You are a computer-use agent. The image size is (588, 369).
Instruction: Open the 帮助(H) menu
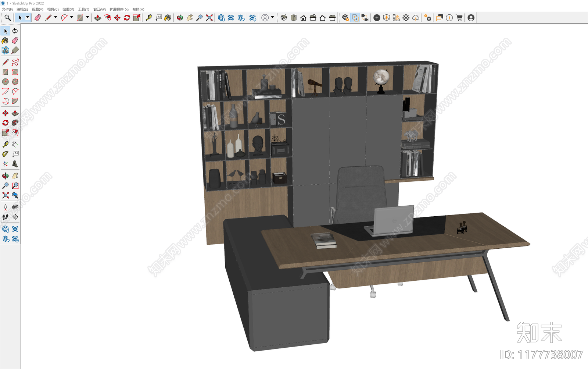[x=138, y=9]
